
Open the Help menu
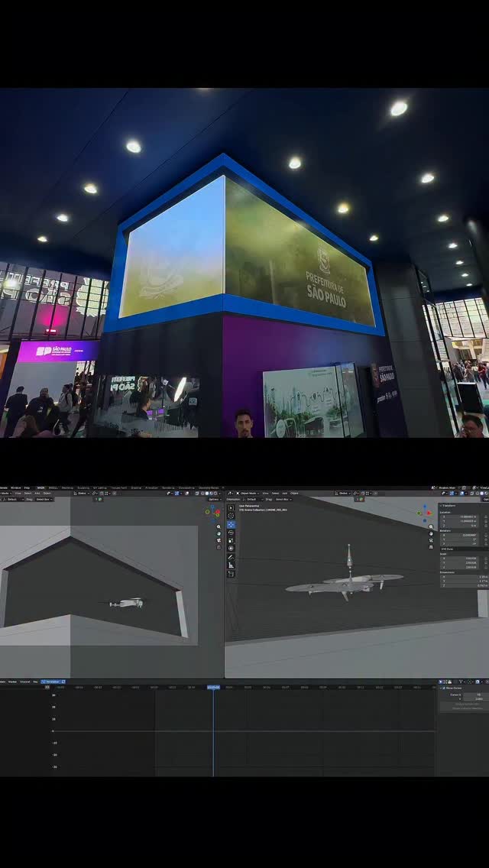click(x=27, y=487)
